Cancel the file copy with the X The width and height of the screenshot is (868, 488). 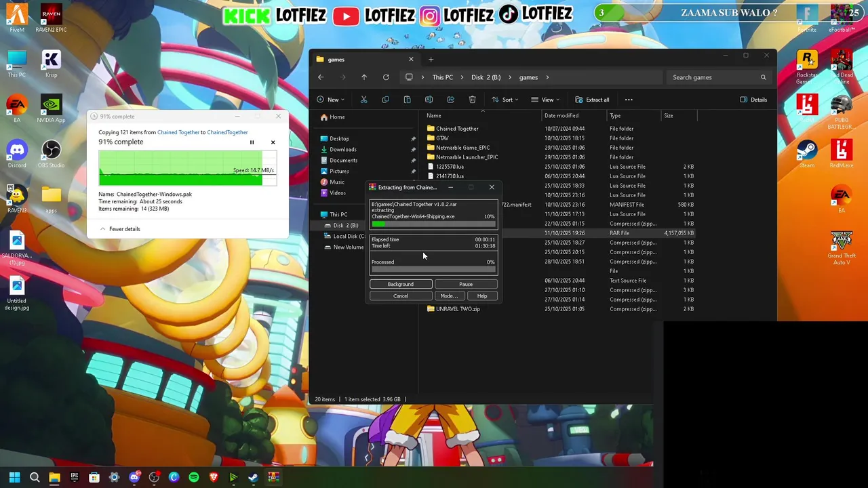(x=273, y=142)
